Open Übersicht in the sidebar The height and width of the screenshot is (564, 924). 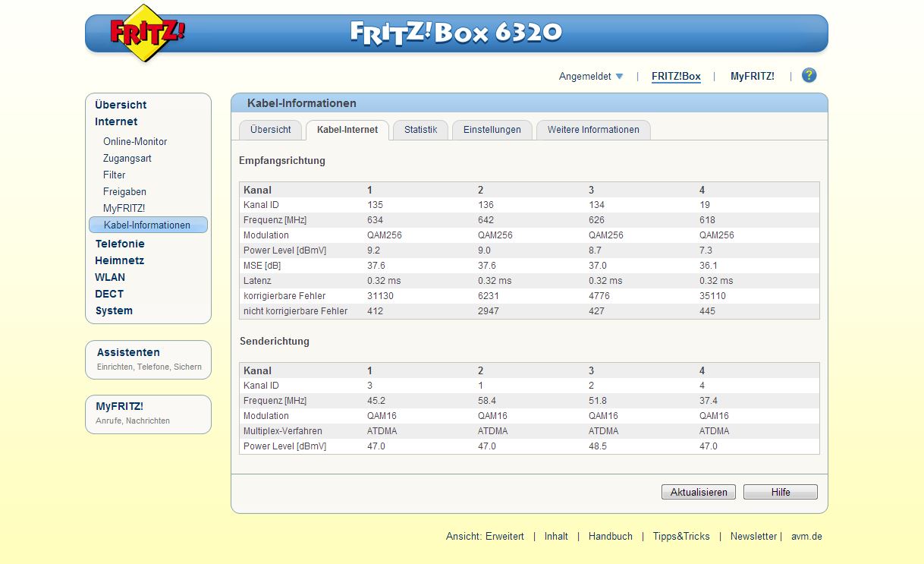(x=121, y=105)
